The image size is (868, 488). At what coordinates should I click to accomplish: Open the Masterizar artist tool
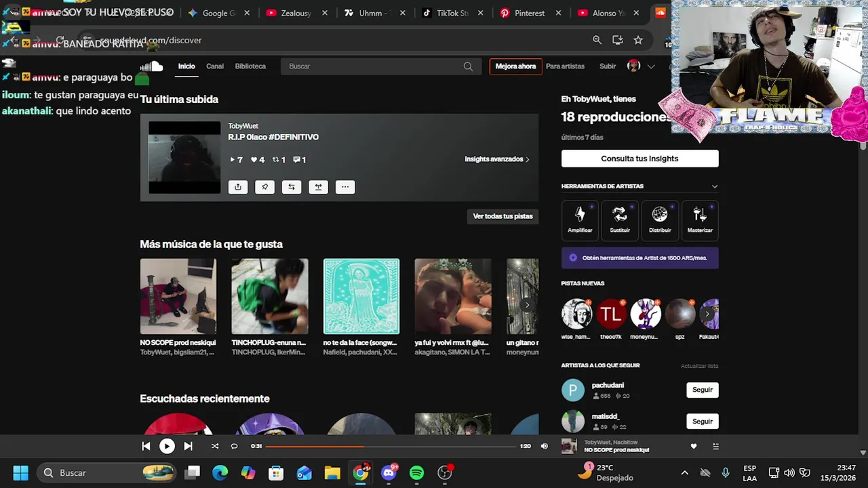(700, 220)
